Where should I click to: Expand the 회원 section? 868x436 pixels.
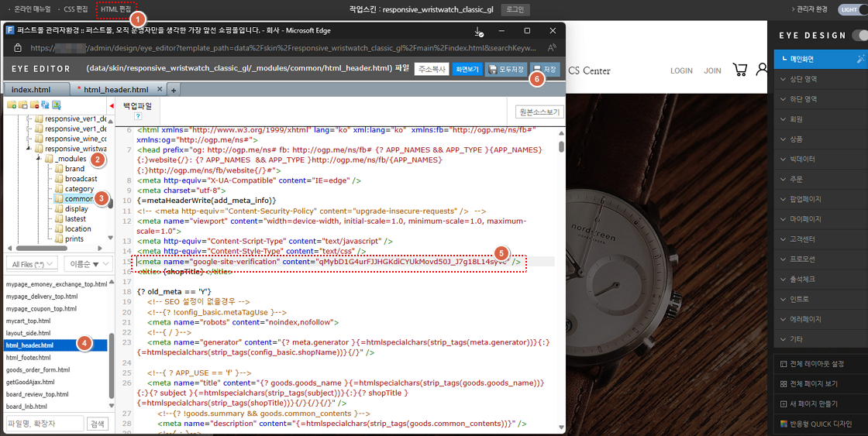point(821,119)
